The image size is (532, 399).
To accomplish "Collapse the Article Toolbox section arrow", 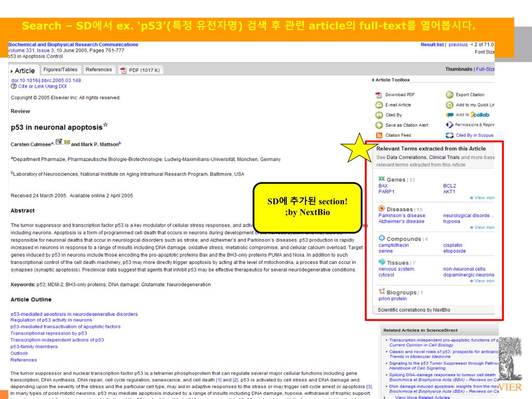I will [x=373, y=80].
